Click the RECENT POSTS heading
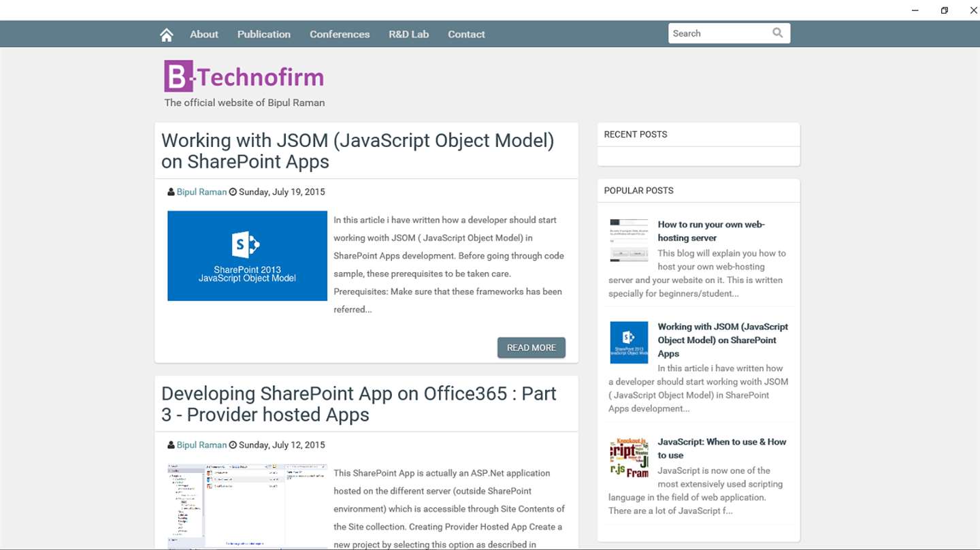 coord(636,134)
